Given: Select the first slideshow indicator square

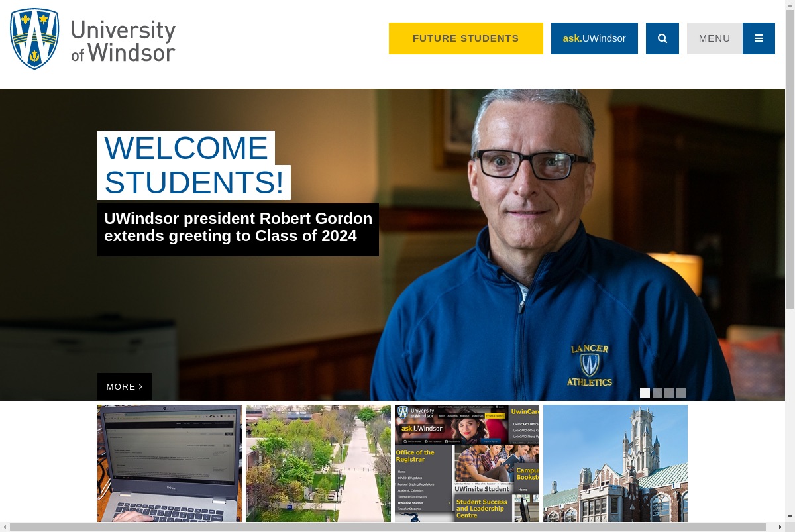Looking at the screenshot, I should click(x=645, y=392).
